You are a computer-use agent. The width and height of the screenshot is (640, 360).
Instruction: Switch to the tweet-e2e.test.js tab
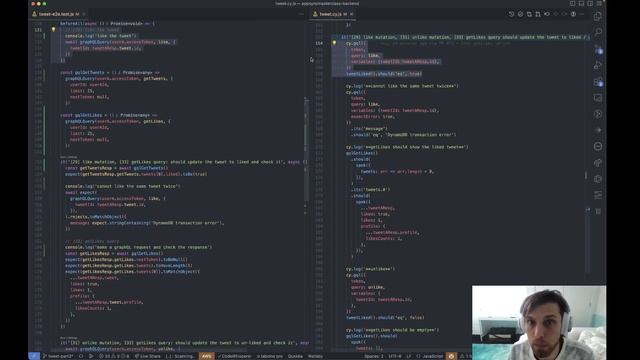(56, 14)
